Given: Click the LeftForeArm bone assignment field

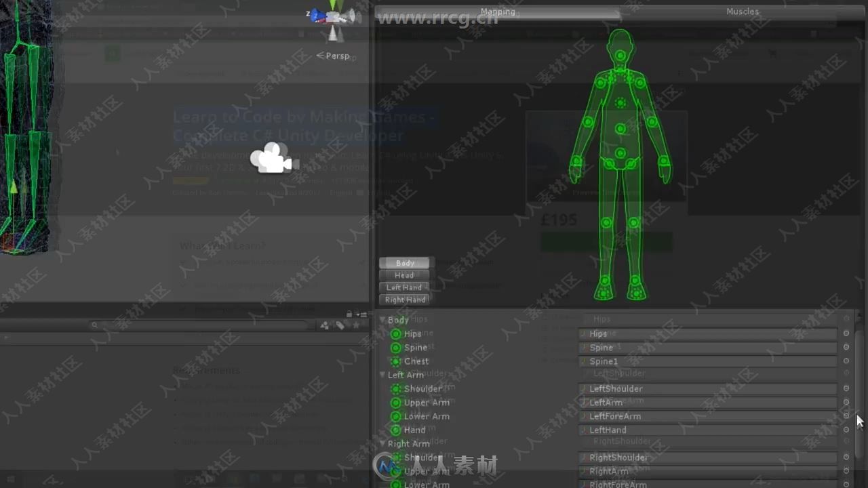Looking at the screenshot, I should [708, 416].
